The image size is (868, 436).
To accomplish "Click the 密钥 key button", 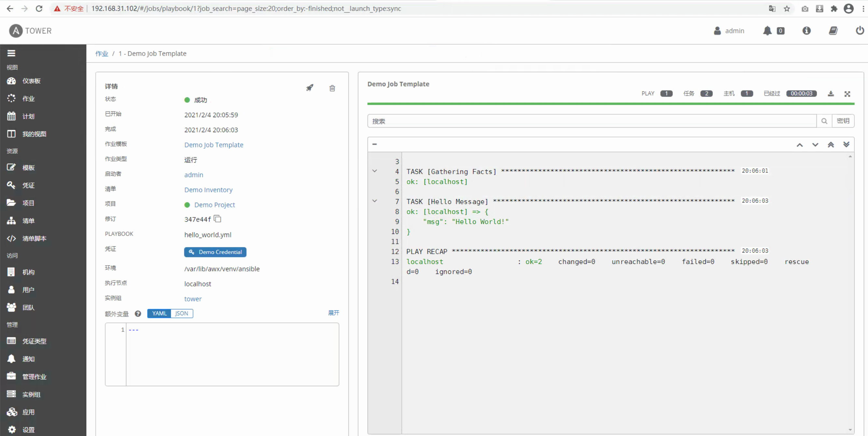I will [x=843, y=121].
